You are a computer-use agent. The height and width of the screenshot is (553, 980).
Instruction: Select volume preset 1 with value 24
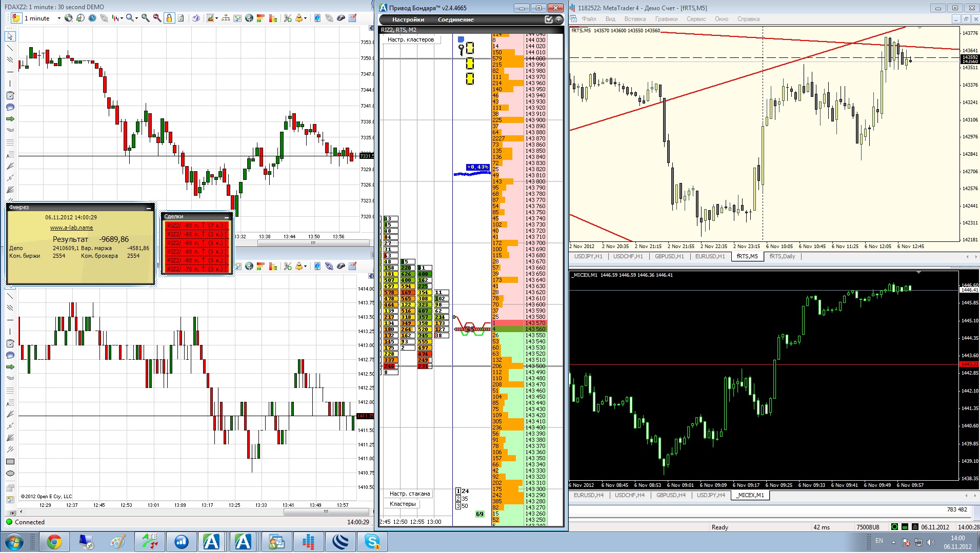coord(462,491)
